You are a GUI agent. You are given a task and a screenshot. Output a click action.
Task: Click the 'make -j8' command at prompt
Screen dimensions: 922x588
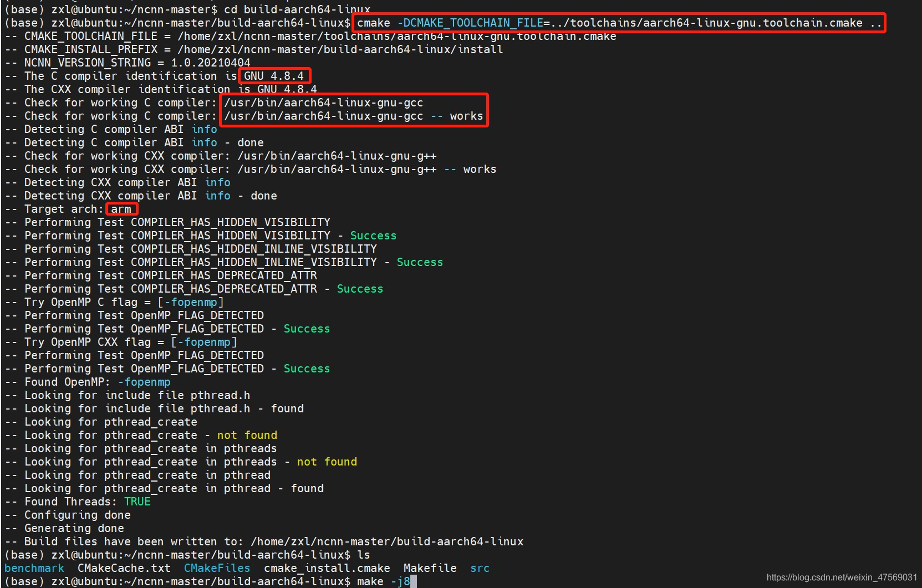coord(384,581)
